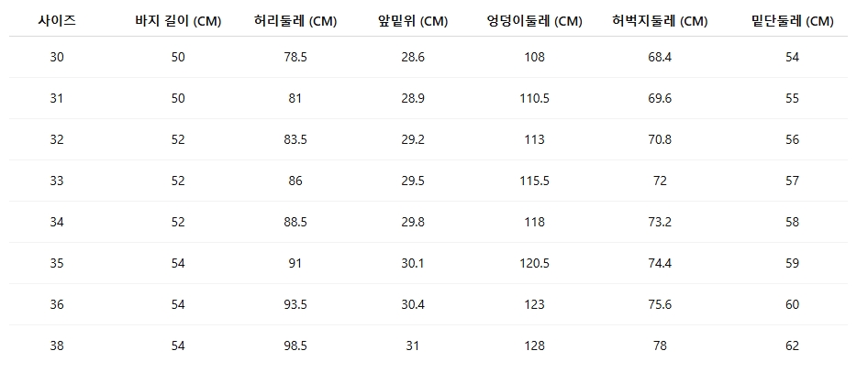The image size is (868, 373).
Task: Click size 33 in the 사이즈 column
Action: [57, 181]
